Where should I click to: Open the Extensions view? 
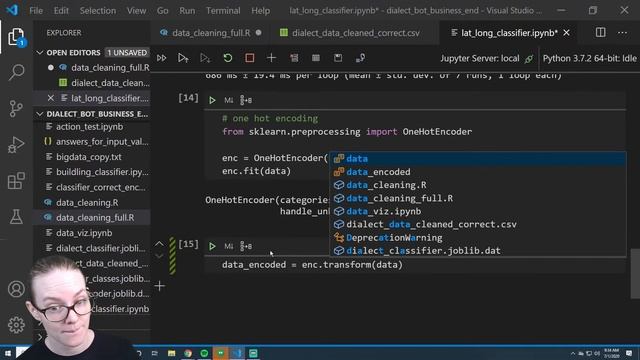16,180
